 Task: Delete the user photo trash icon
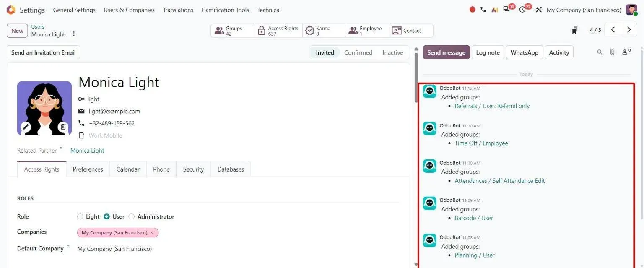63,127
